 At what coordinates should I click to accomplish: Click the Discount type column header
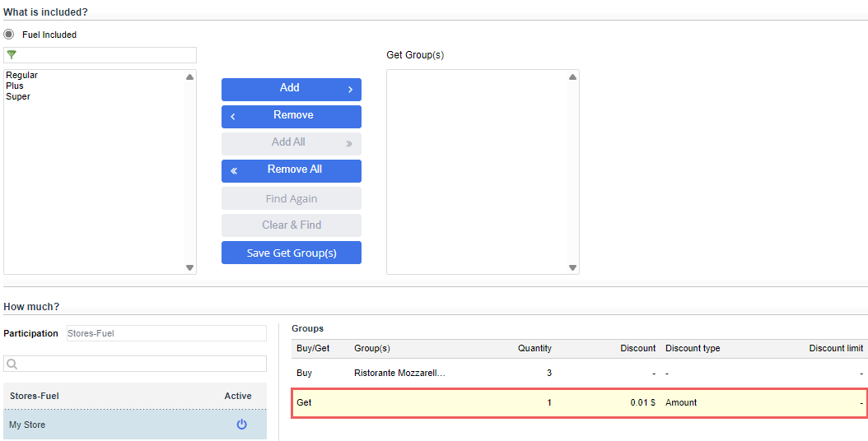point(693,348)
